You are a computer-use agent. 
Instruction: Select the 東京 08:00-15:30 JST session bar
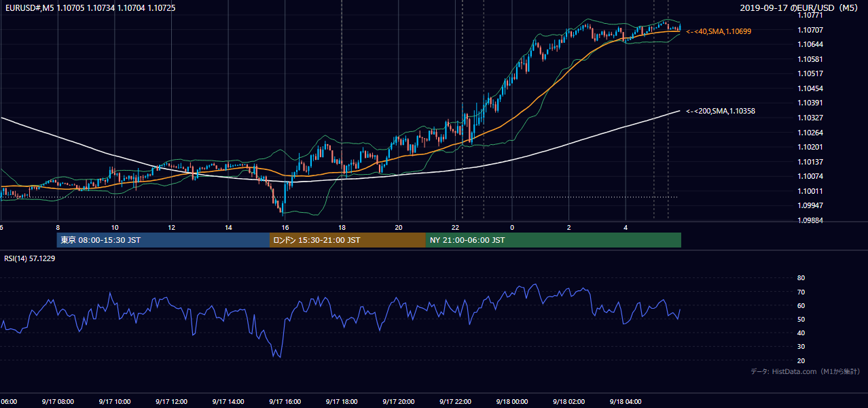[163, 240]
